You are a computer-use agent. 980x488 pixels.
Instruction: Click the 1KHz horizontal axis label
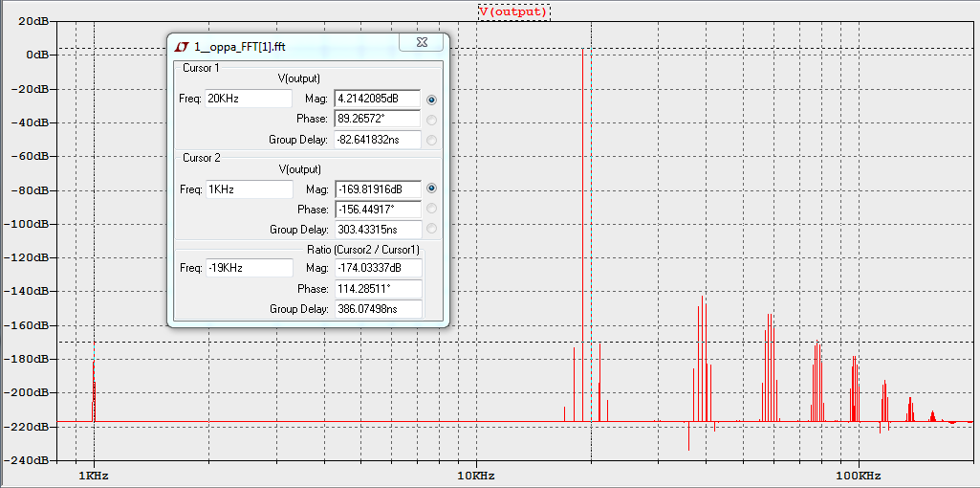pyautogui.click(x=95, y=477)
